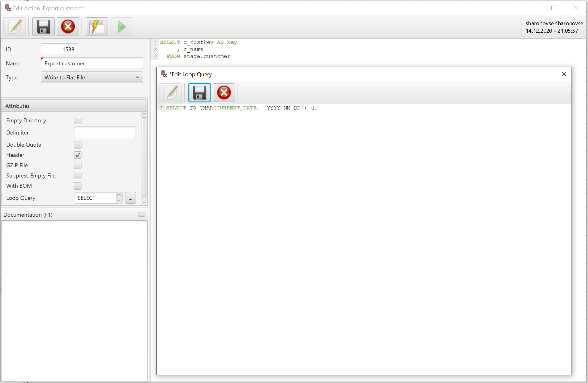Click the save icon in the main toolbar
This screenshot has width=588, height=383.
pyautogui.click(x=43, y=26)
